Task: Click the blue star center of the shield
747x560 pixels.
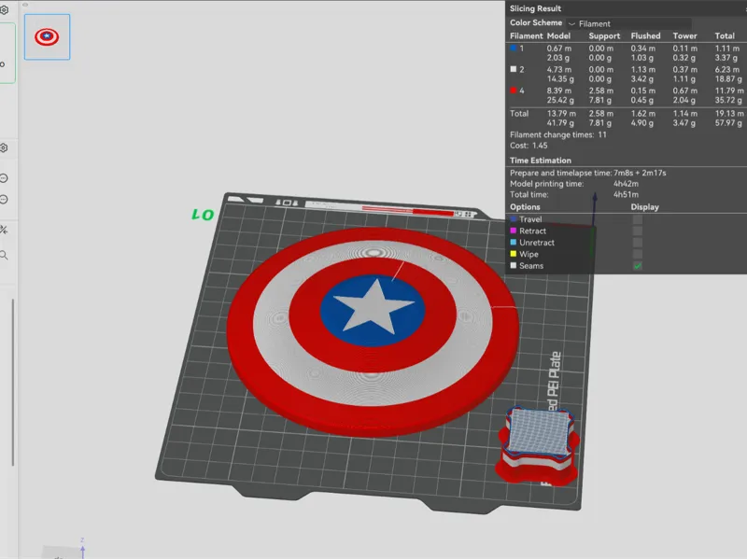Action: [373, 309]
